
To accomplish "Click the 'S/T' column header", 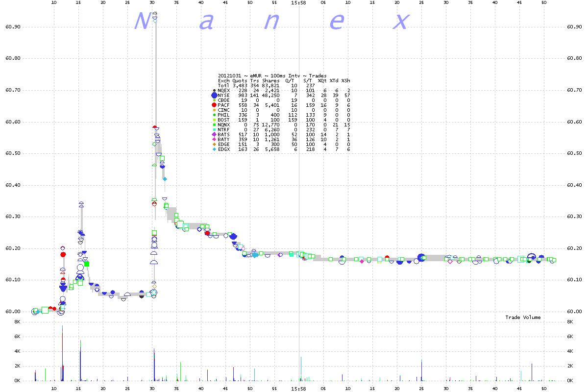I will 308,81.
